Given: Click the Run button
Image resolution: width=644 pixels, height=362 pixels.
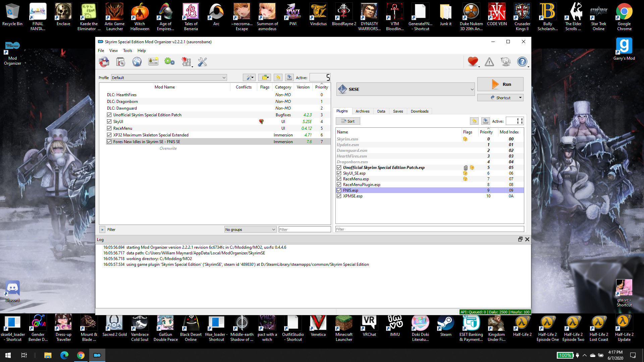Looking at the screenshot, I should pos(500,84).
